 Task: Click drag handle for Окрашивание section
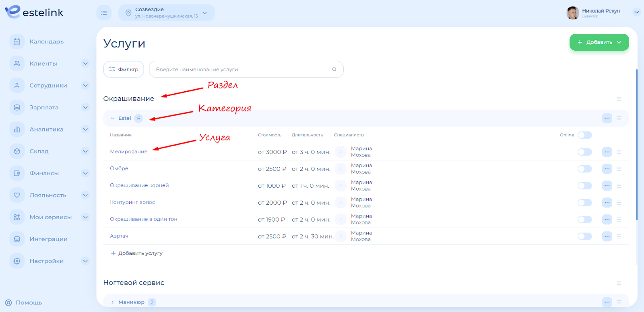619,99
